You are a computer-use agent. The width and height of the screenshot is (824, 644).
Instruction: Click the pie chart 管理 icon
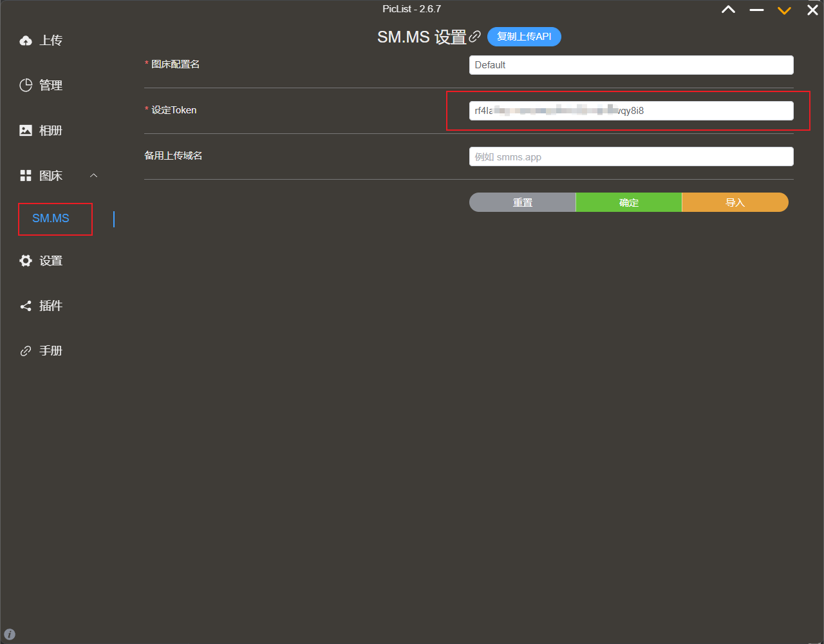click(26, 86)
